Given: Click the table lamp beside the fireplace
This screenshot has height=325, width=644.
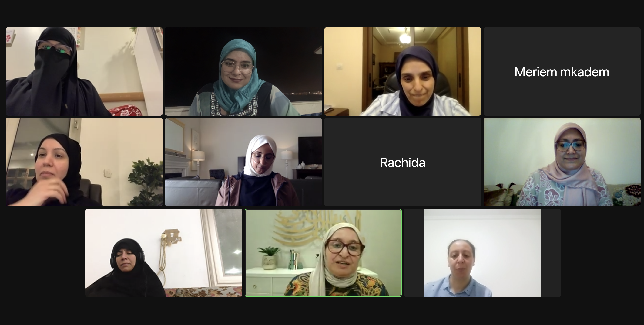Looking at the screenshot, I should click(x=199, y=163).
